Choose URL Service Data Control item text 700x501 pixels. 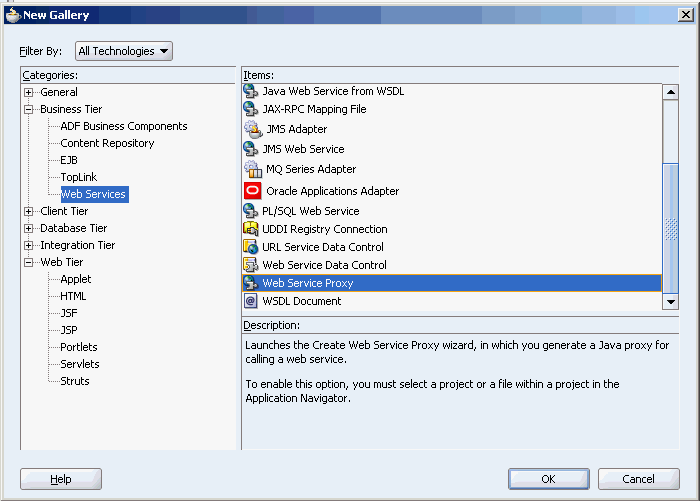tap(323, 247)
